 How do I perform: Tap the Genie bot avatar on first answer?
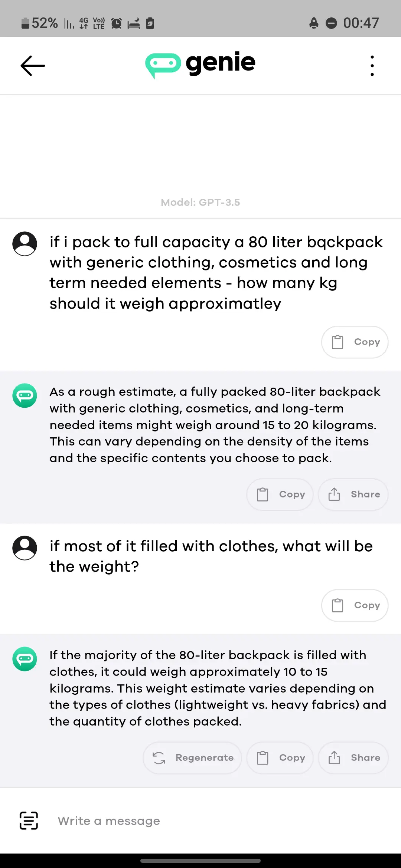[25, 395]
